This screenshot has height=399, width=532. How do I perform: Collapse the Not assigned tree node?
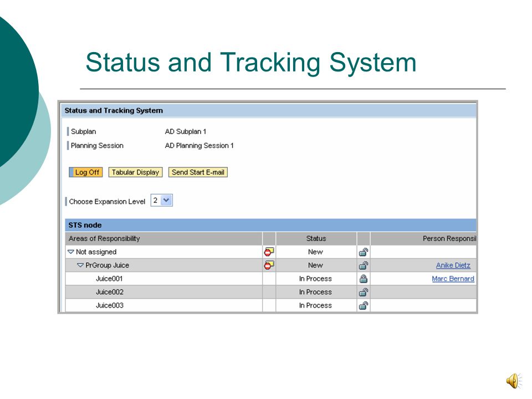(70, 252)
